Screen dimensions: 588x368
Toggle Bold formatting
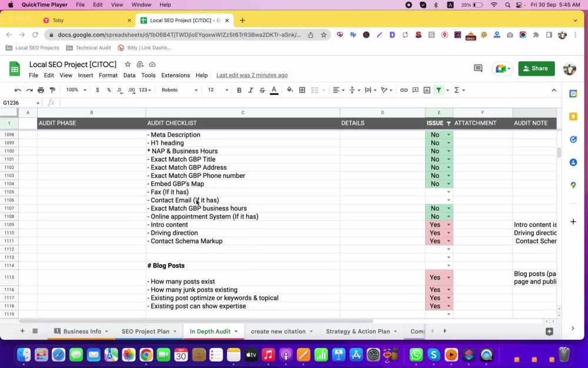coord(239,90)
